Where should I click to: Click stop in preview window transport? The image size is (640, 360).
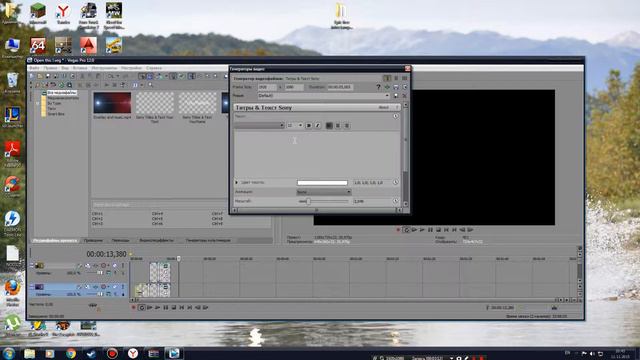pos(438,230)
